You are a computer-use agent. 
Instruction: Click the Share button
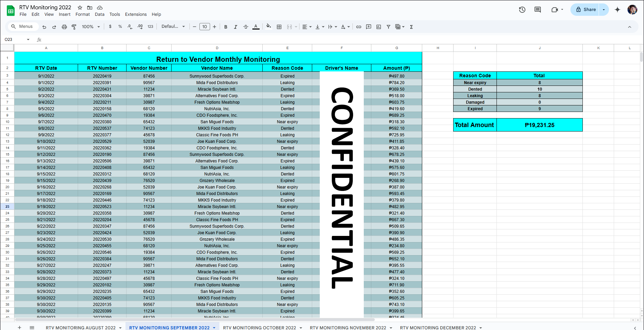[586, 10]
